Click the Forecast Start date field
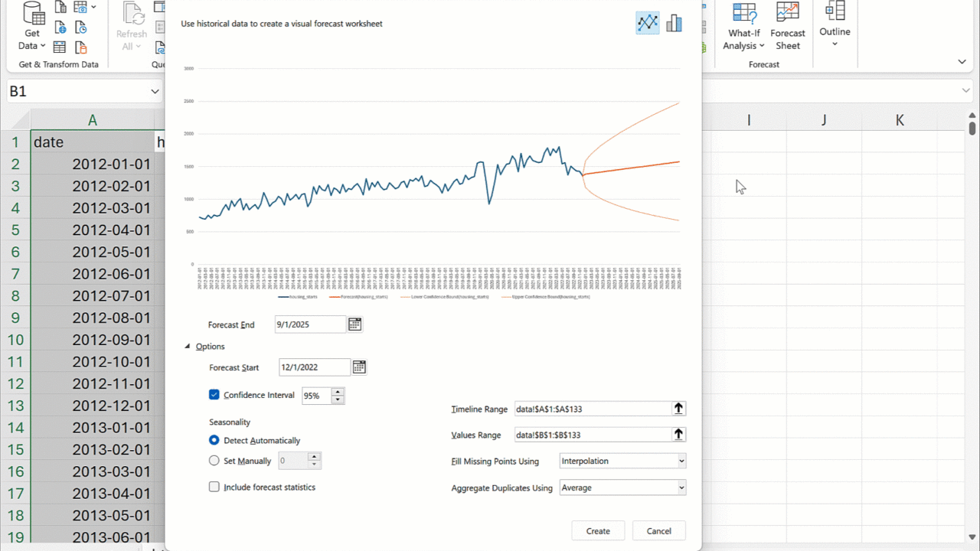The height and width of the screenshot is (551, 980). click(314, 367)
